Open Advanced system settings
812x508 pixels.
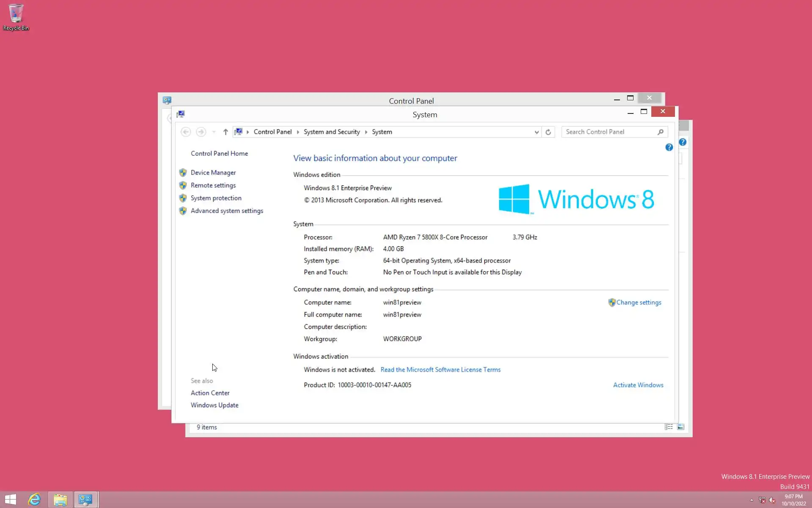coord(227,211)
